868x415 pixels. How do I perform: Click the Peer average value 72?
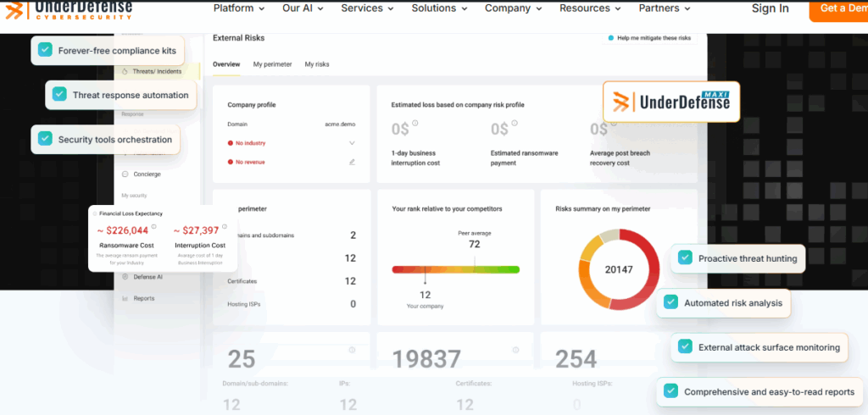475,244
